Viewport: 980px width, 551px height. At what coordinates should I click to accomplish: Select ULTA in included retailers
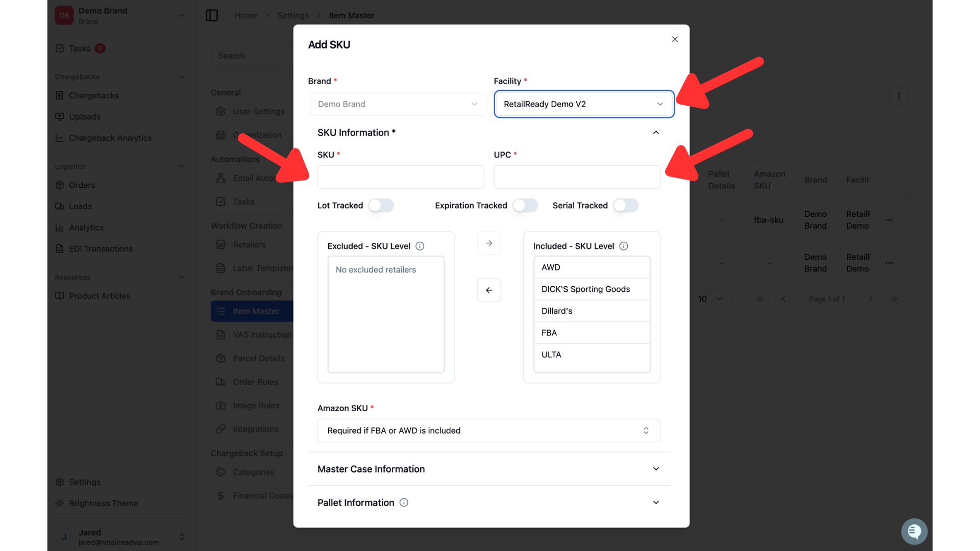(592, 355)
